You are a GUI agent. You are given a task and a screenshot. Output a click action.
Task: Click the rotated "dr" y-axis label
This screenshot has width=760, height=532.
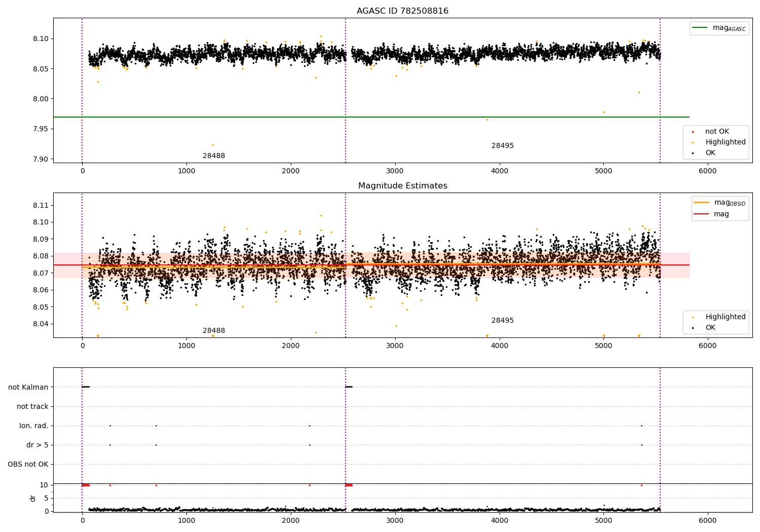point(33,498)
